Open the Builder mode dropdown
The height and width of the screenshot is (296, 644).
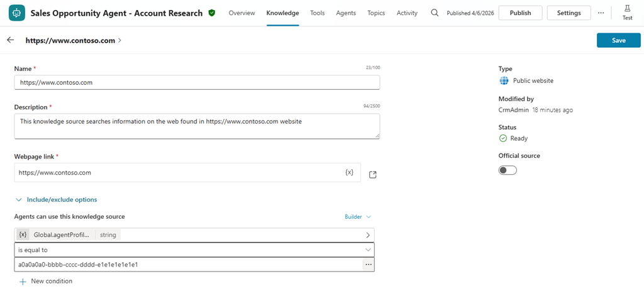pyautogui.click(x=358, y=217)
